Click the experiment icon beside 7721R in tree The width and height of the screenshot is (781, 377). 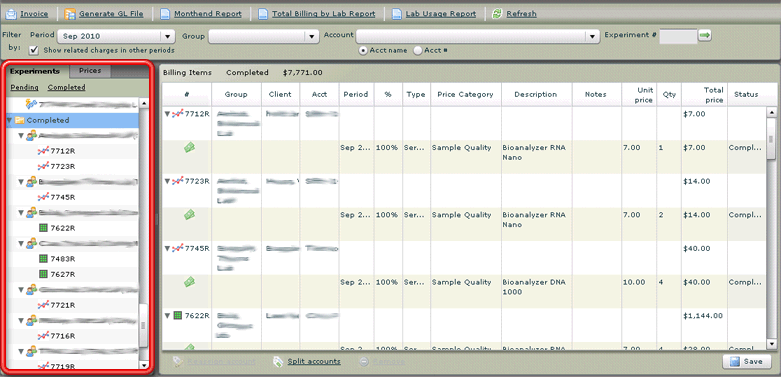[x=43, y=305]
